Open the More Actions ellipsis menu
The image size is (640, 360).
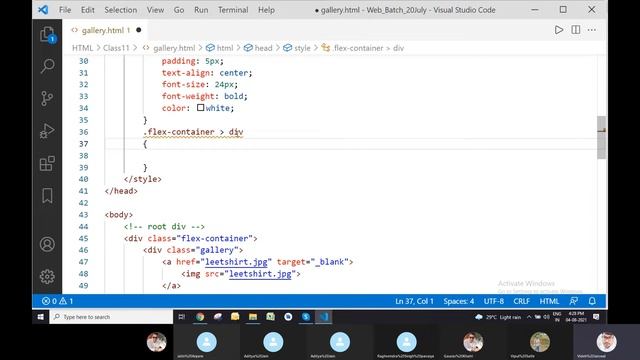click(x=591, y=30)
